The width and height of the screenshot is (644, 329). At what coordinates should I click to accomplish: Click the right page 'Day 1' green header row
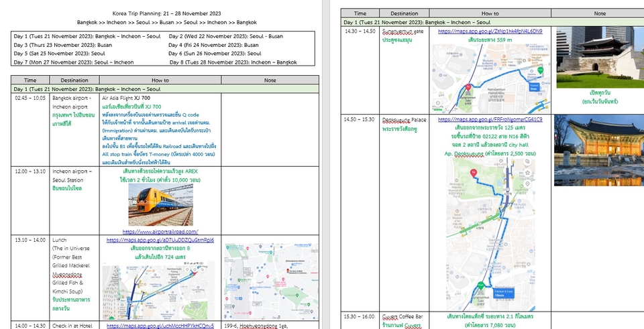[492, 22]
